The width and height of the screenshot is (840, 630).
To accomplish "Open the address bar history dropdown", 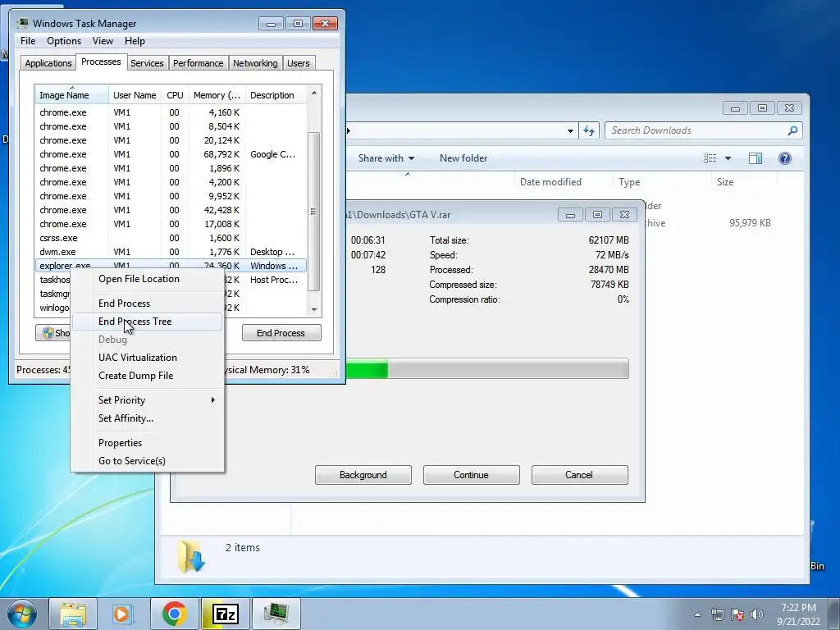I will click(x=570, y=130).
